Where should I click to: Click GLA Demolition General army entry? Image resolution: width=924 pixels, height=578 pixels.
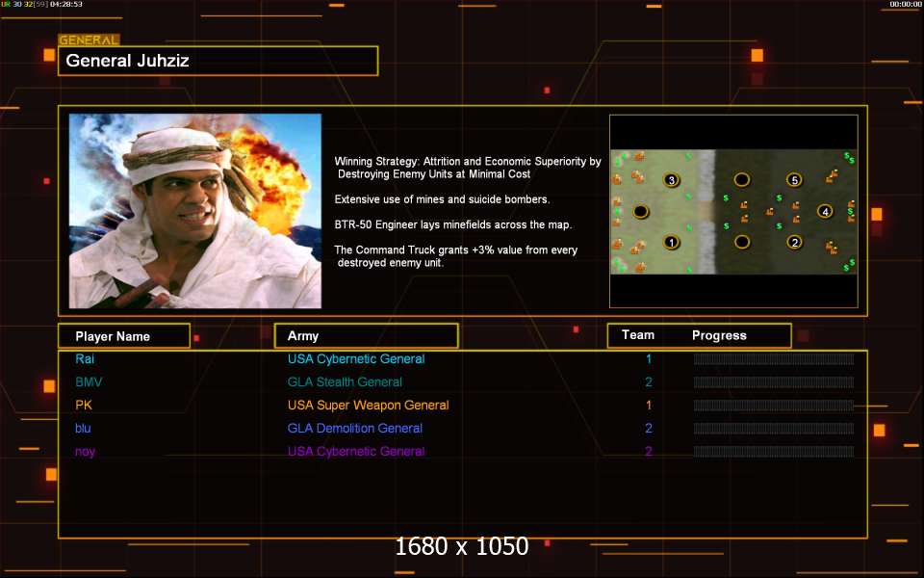coord(355,428)
